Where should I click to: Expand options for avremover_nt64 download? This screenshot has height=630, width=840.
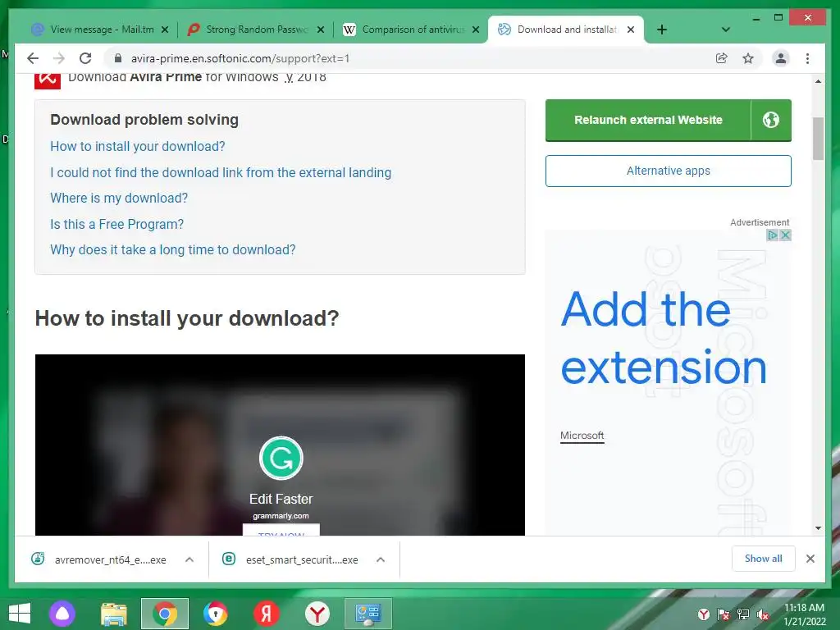point(189,559)
